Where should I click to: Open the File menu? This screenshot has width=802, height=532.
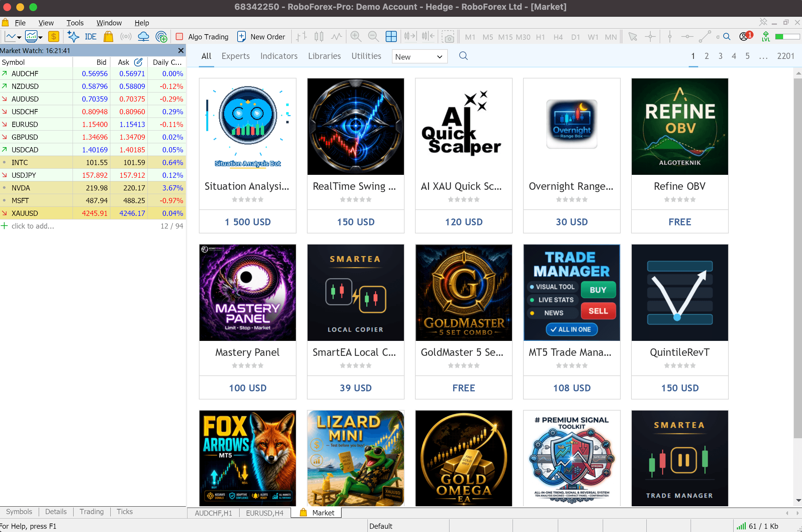[20, 23]
